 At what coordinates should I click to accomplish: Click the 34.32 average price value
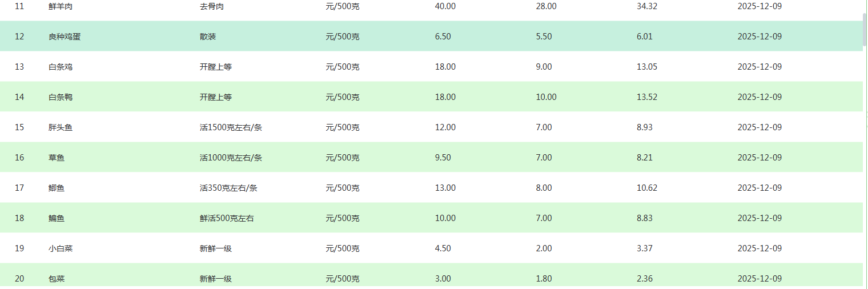pyautogui.click(x=647, y=6)
